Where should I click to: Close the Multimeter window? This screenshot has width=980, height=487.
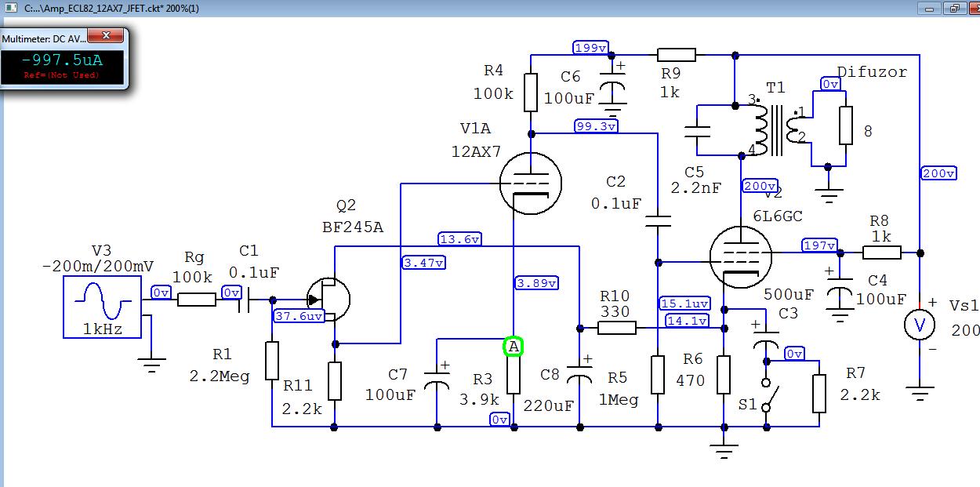pyautogui.click(x=105, y=36)
